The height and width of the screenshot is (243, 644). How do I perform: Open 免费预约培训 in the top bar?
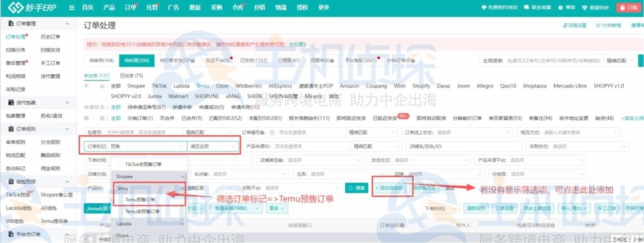click(499, 8)
